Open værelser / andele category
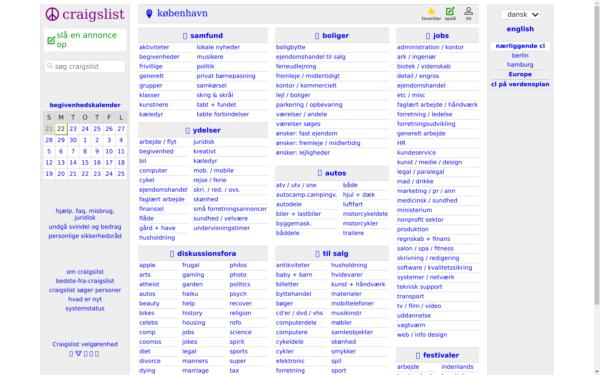The image size is (600, 375). click(302, 114)
